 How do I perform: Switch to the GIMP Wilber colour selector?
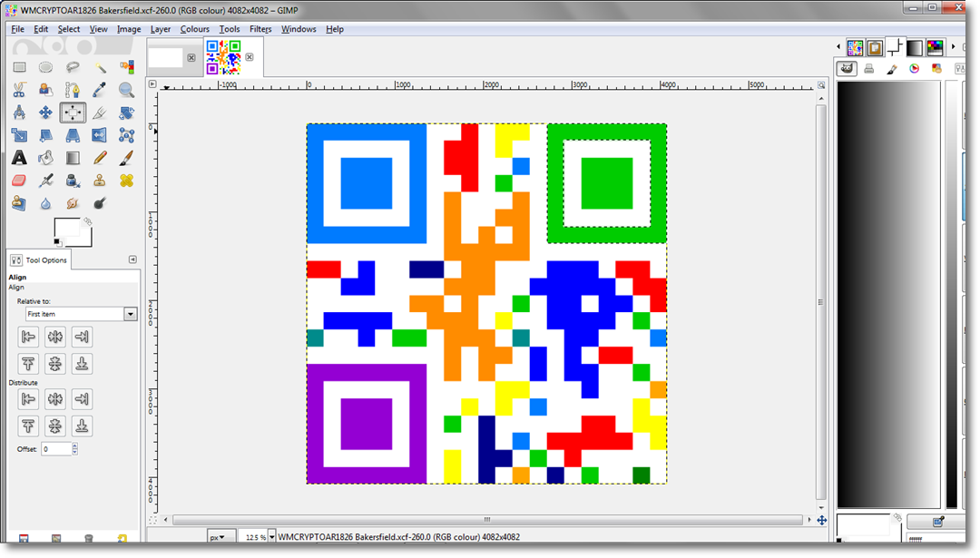coord(847,69)
